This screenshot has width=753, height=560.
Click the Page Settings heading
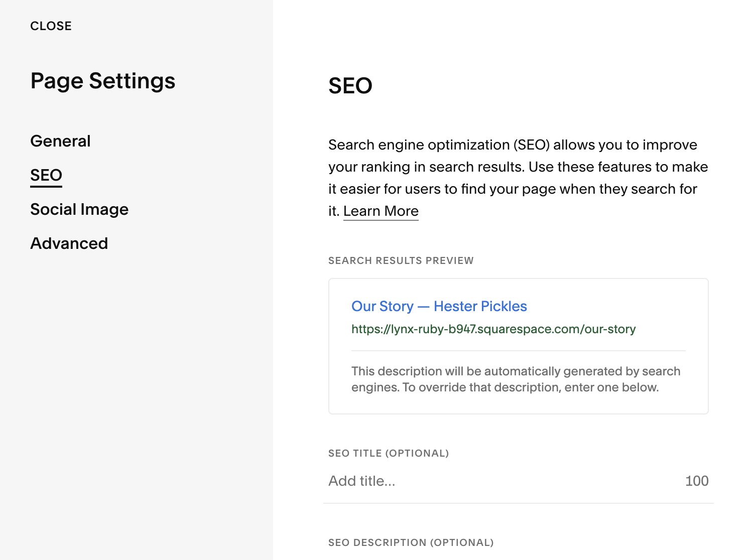[103, 81]
